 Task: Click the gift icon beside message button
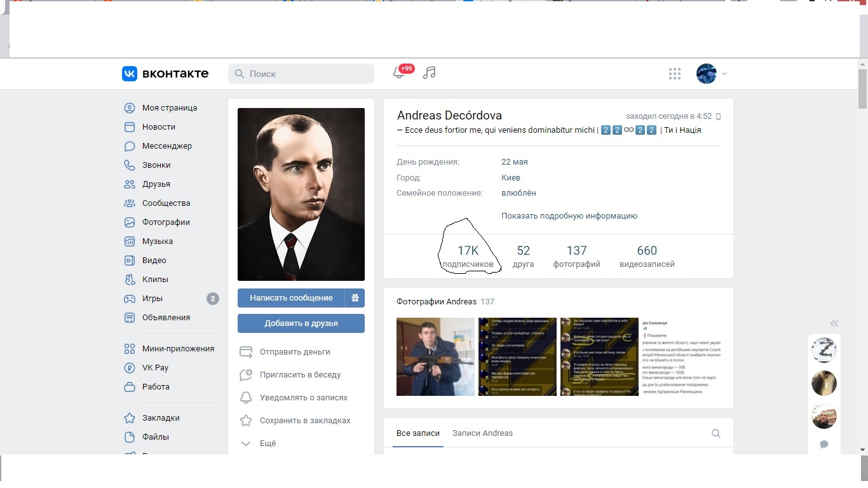[x=355, y=298]
